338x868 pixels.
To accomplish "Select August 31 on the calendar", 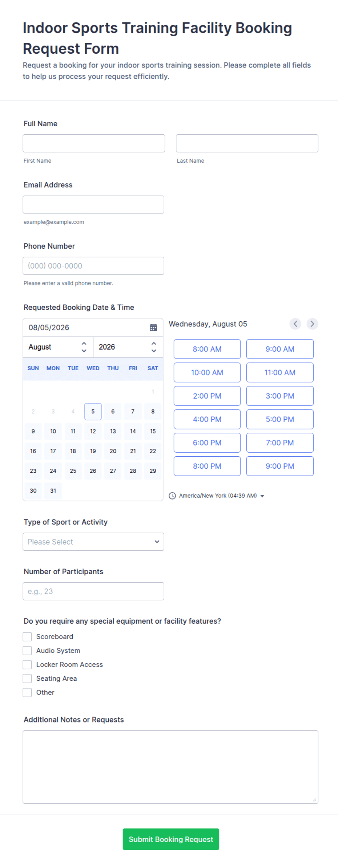I will [53, 490].
